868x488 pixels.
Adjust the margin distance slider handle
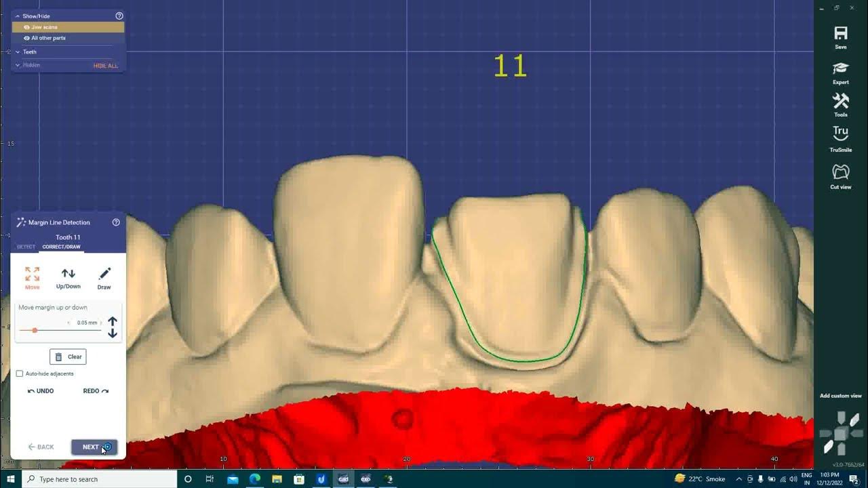[35, 330]
